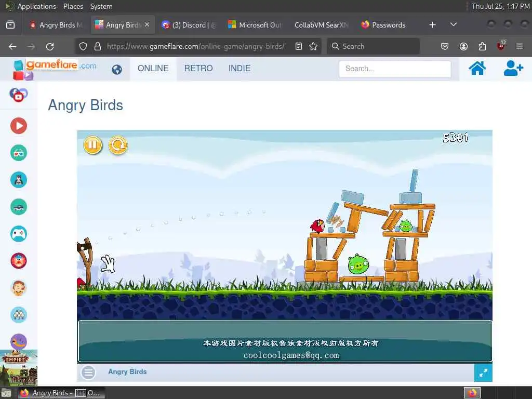
Task: Close the active Angry Birds tab
Action: [147, 24]
